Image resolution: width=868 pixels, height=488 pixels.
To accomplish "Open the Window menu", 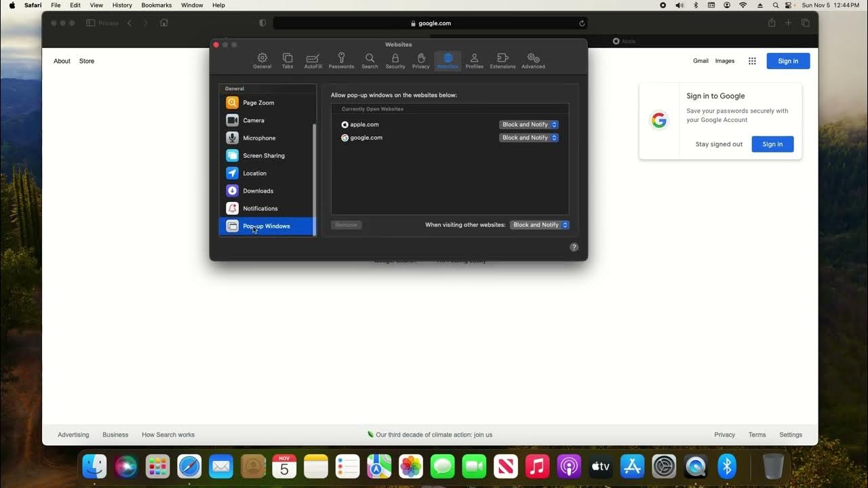I will click(192, 5).
